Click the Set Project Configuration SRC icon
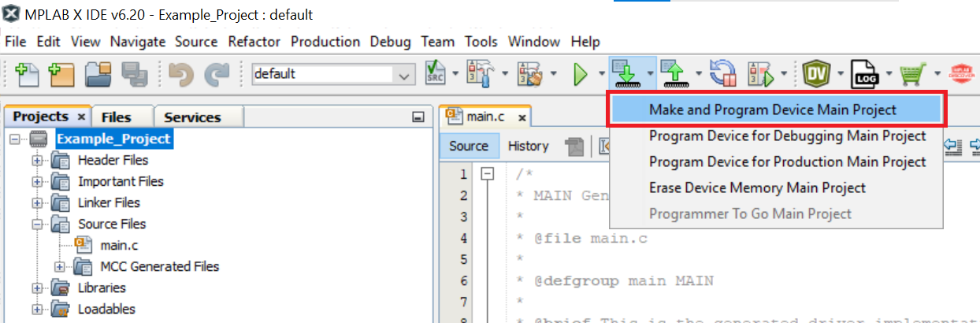This screenshot has width=980, height=323. coord(436,73)
